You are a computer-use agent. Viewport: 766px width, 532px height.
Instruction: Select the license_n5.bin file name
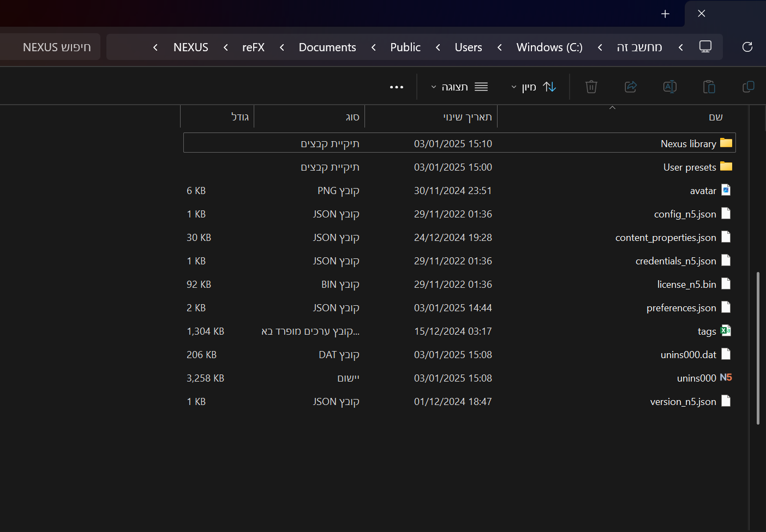click(687, 285)
